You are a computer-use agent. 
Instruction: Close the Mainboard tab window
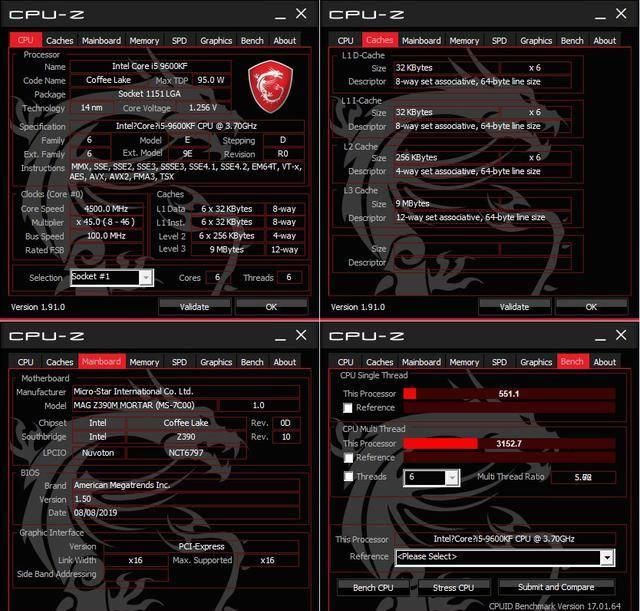click(301, 335)
